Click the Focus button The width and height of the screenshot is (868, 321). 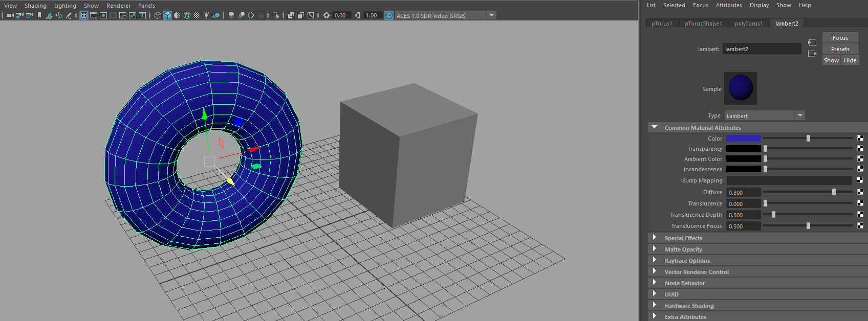click(840, 38)
